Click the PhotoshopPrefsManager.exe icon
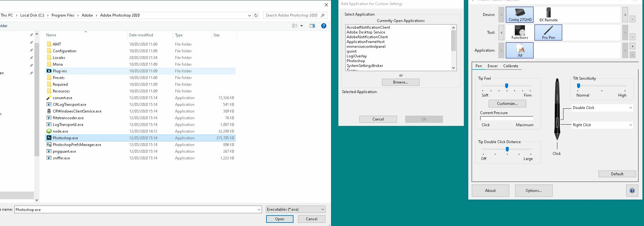This screenshot has height=226, width=644. coord(49,144)
